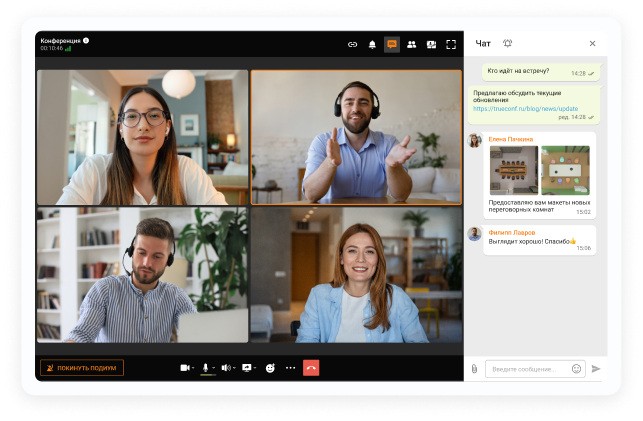This screenshot has height=421, width=643.
Task: Click the Покинуть подиум button
Action: (x=82, y=368)
